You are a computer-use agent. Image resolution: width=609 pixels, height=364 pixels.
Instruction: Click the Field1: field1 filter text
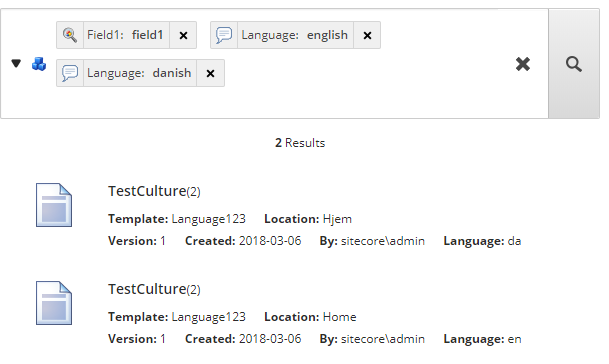[125, 35]
